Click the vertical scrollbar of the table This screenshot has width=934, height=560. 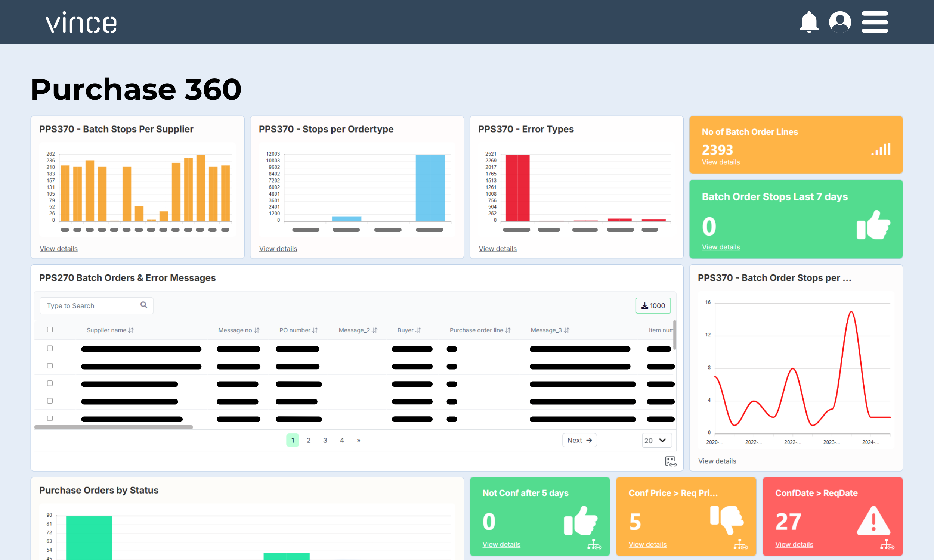click(x=675, y=335)
